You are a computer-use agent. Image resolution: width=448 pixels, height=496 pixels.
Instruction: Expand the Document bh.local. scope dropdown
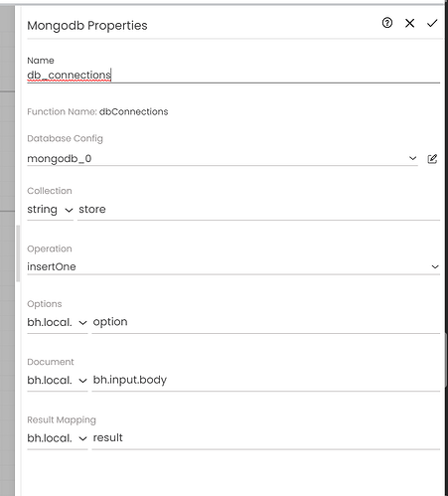click(58, 380)
